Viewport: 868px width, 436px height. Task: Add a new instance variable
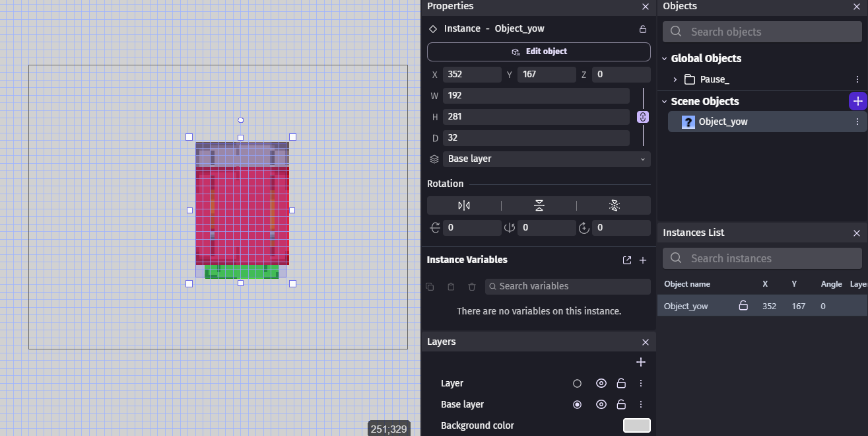click(x=643, y=260)
